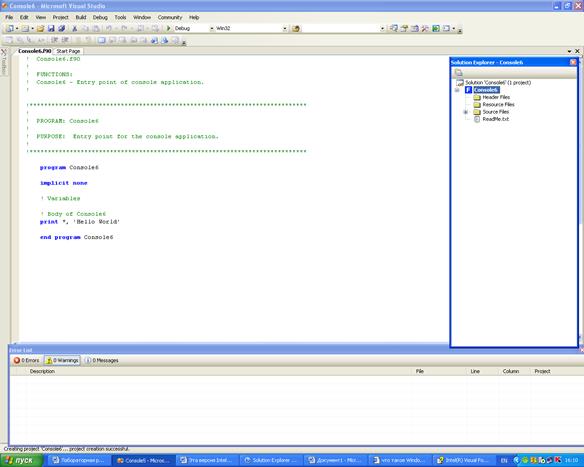Image resolution: width=584 pixels, height=467 pixels.
Task: Click the Other Windows toolbar icon
Action: point(446,28)
